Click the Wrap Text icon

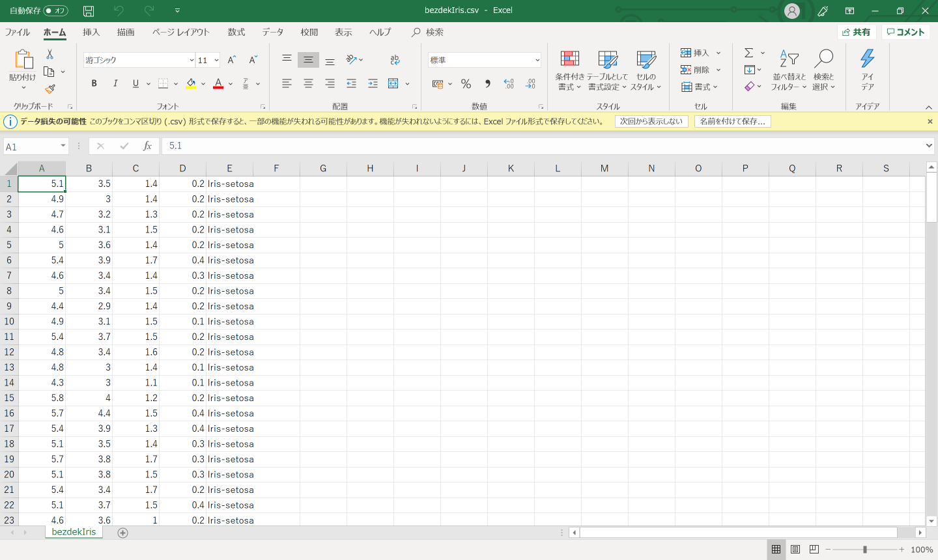[x=395, y=60]
